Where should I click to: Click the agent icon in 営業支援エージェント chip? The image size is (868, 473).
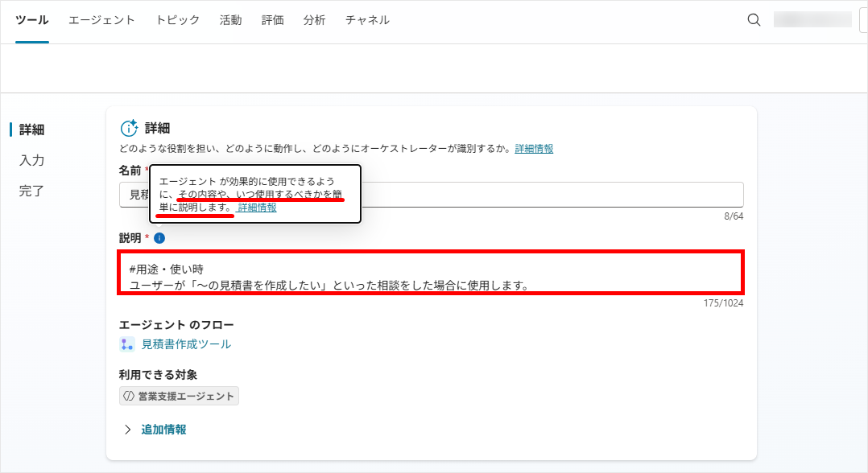(128, 396)
